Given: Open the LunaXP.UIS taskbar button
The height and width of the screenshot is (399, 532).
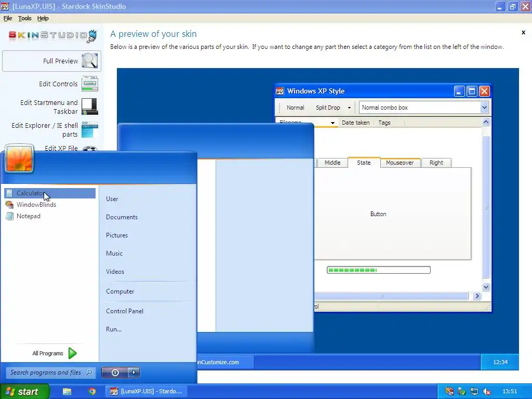Looking at the screenshot, I should tap(147, 391).
